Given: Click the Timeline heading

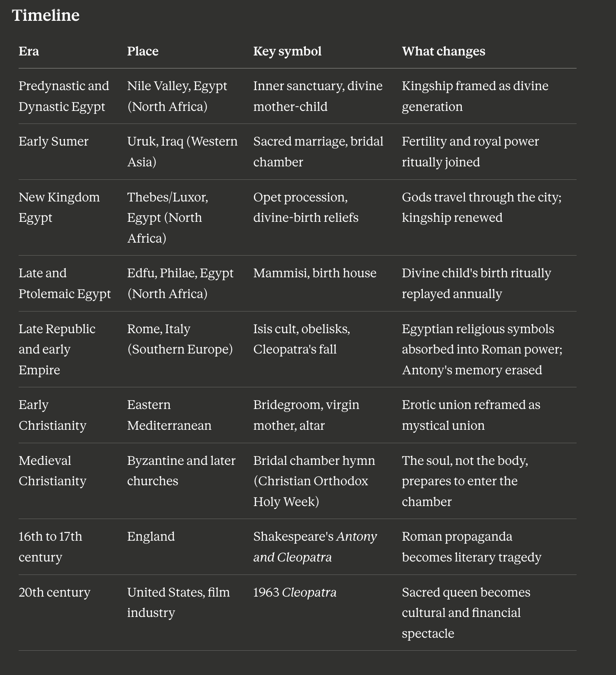Looking at the screenshot, I should (45, 15).
